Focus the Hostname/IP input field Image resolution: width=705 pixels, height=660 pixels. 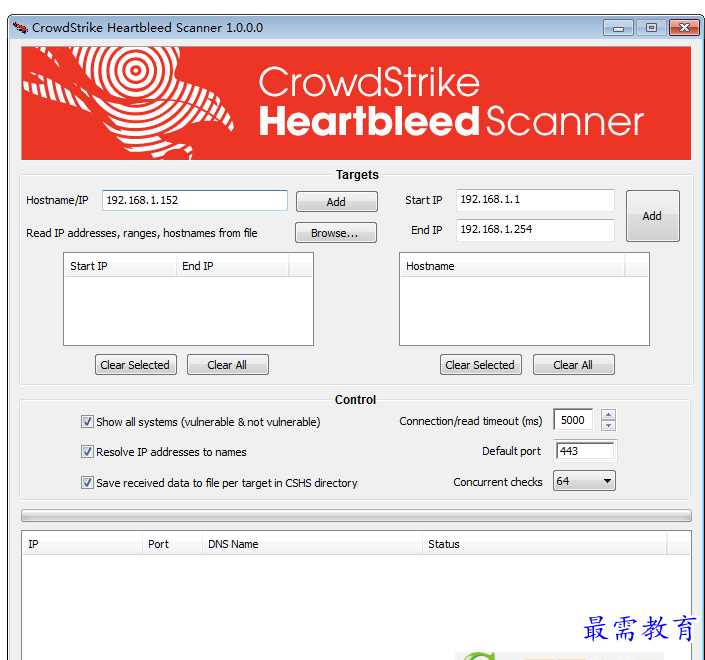[x=195, y=200]
